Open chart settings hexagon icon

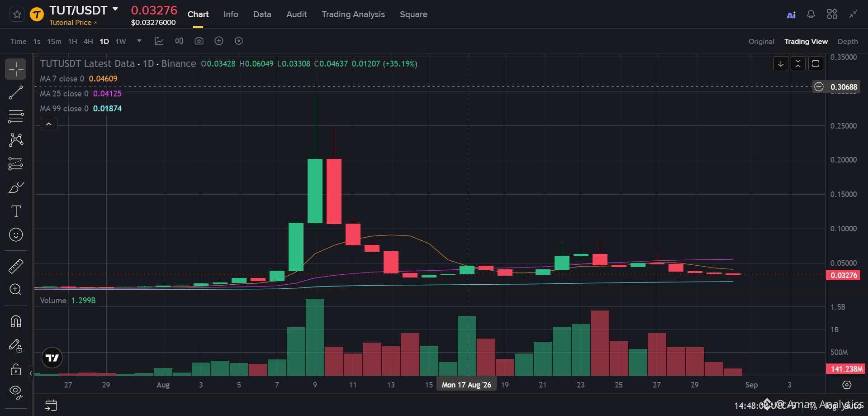click(239, 41)
